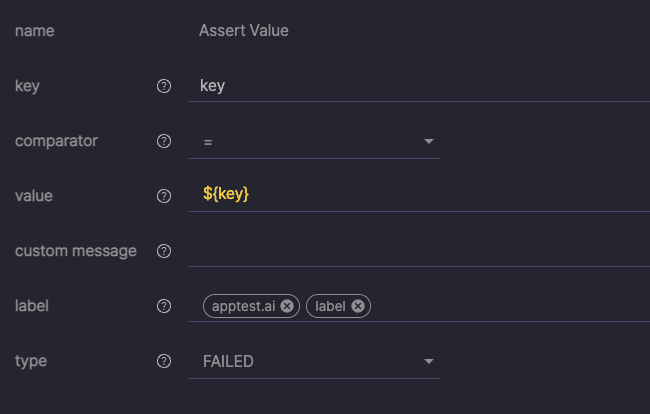Focus the key input field

click(x=419, y=86)
